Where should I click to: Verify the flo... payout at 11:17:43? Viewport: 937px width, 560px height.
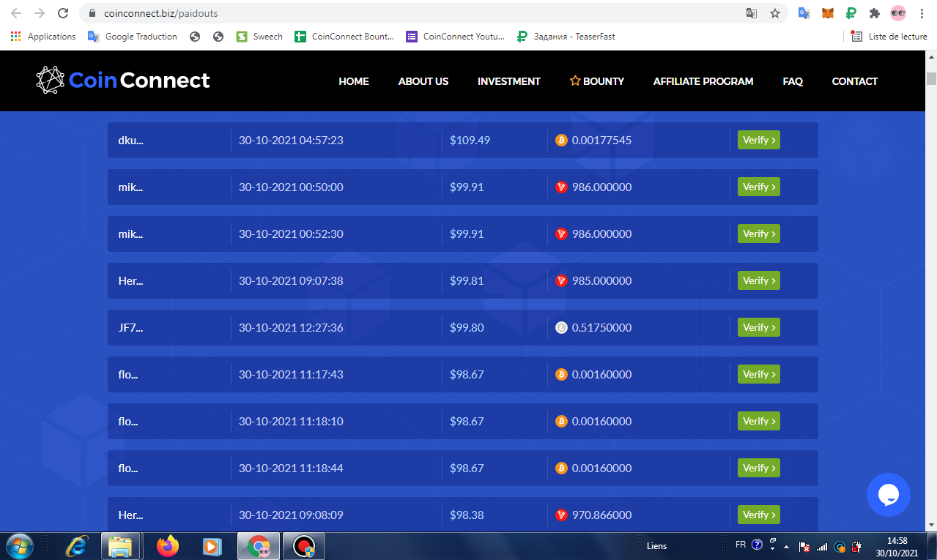click(759, 374)
